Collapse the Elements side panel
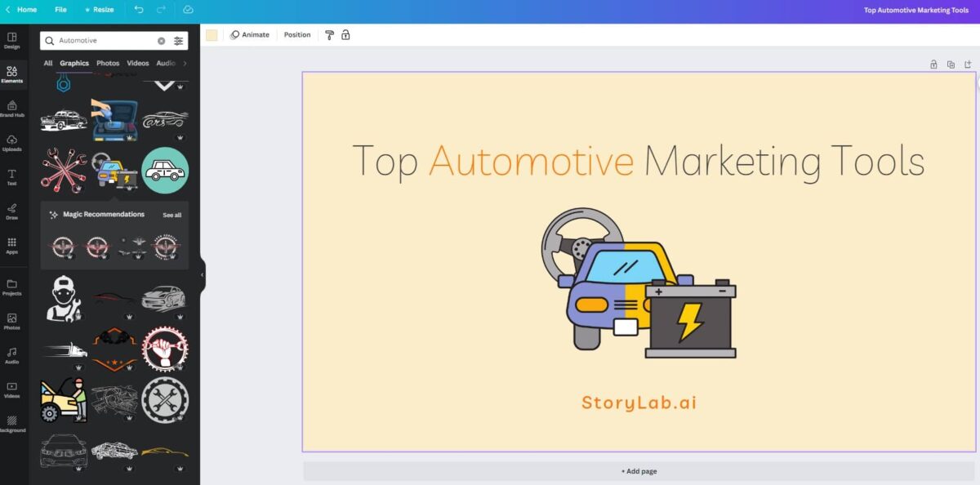 (x=201, y=274)
